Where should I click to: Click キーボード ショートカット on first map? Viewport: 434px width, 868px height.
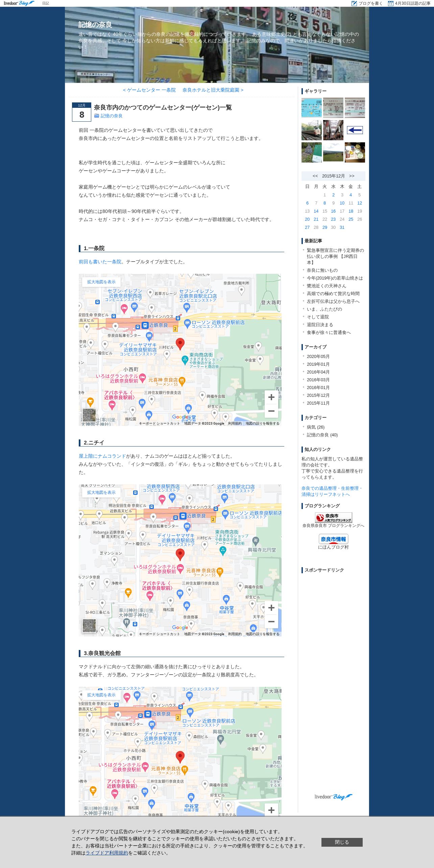[x=160, y=424]
